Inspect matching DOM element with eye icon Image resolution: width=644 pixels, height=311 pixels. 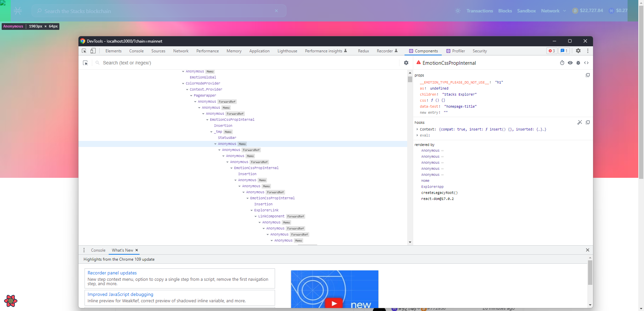(570, 63)
